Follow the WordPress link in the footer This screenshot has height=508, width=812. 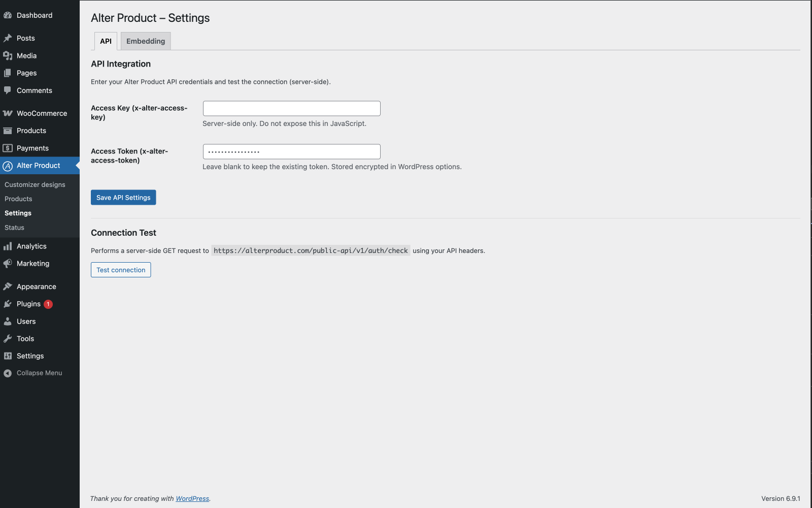click(192, 498)
